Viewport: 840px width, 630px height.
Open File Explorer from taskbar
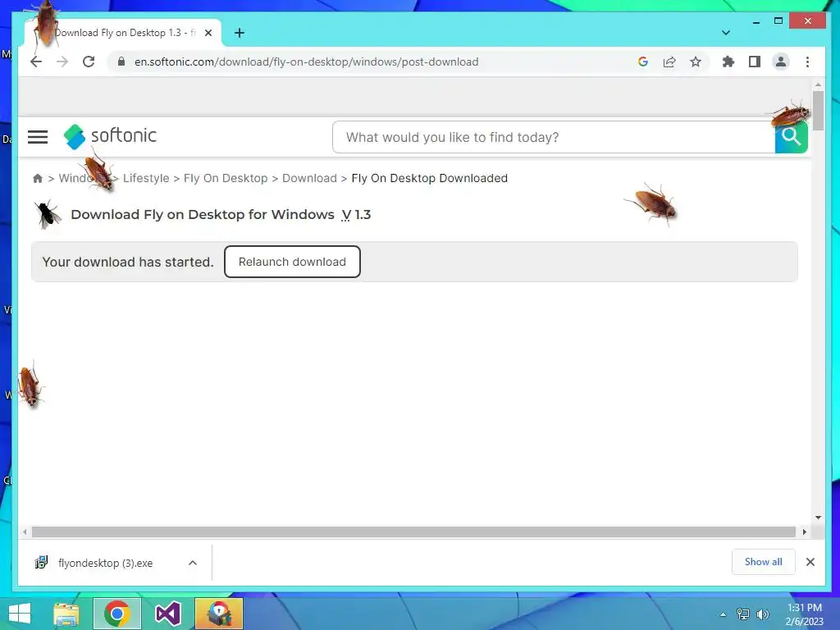click(x=66, y=614)
